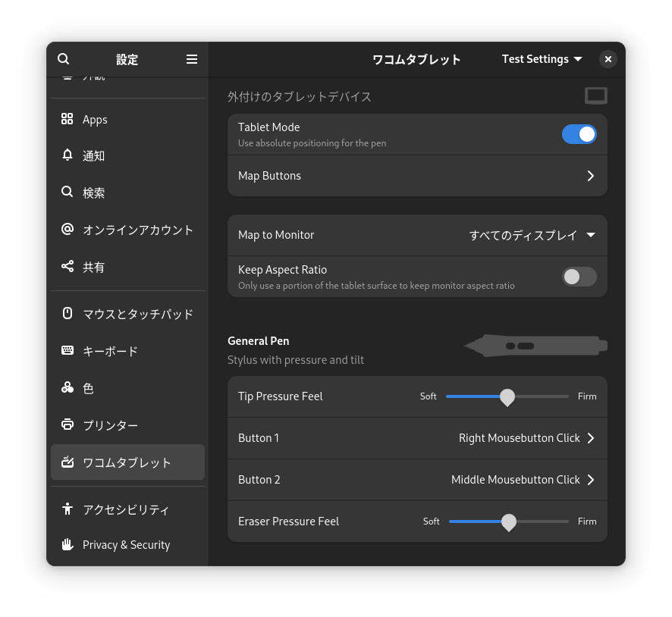672x617 pixels.
Task: Open the hamburger menu in sidebar header
Action: 192,59
